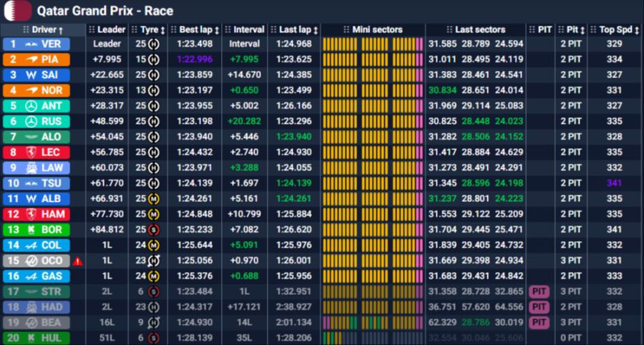Viewport: 644px width, 345px height.
Task: Click the interval +14.670 in SAI row
Action: click(245, 75)
